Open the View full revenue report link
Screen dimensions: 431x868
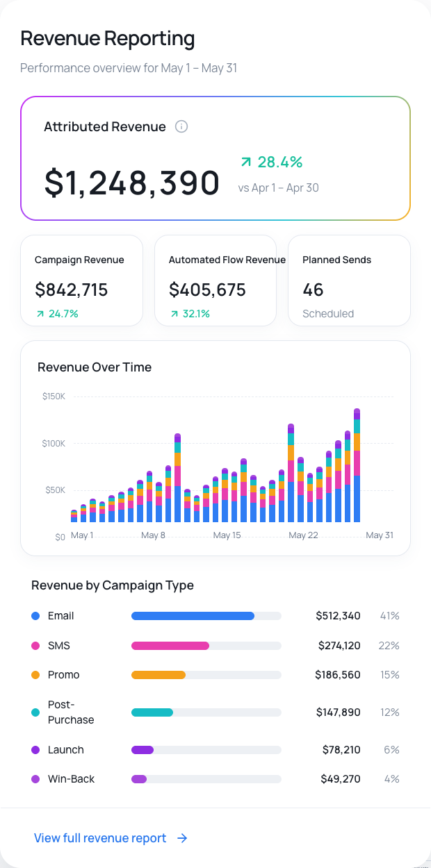coord(111,838)
